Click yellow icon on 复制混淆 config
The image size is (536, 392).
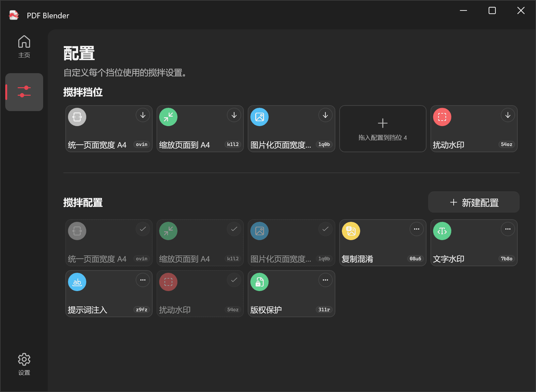point(351,231)
